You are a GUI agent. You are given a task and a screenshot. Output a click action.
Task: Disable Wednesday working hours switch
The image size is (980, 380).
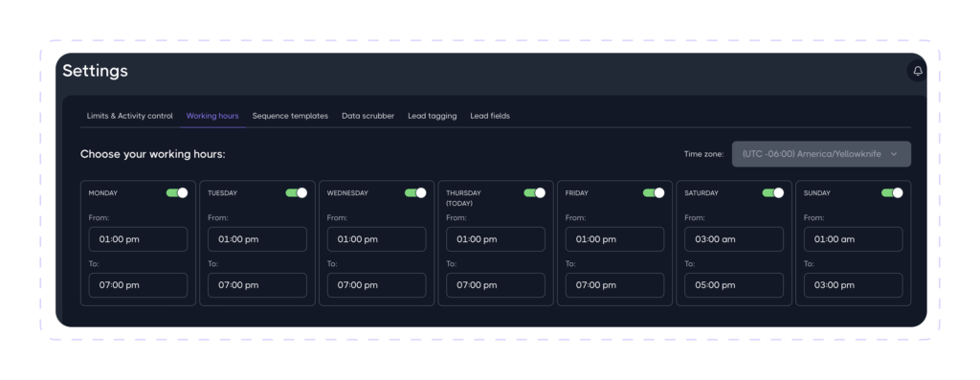tap(415, 193)
